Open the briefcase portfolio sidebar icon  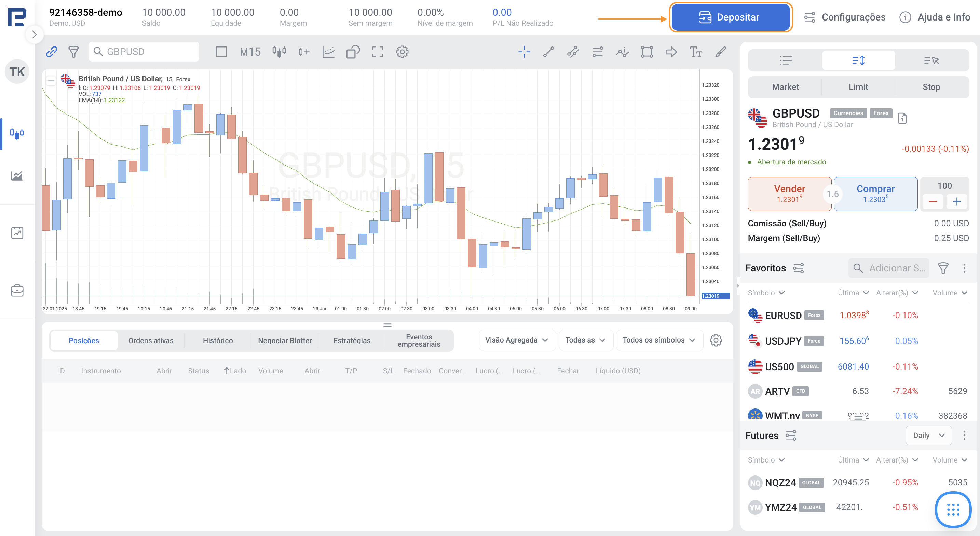[17, 291]
